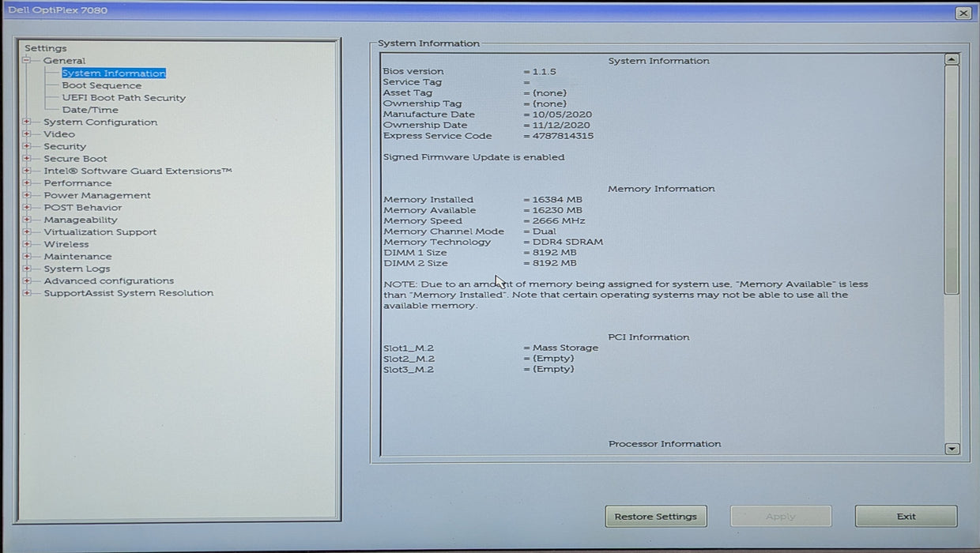Expand the Maintenance node
The image size is (980, 553).
27,257
